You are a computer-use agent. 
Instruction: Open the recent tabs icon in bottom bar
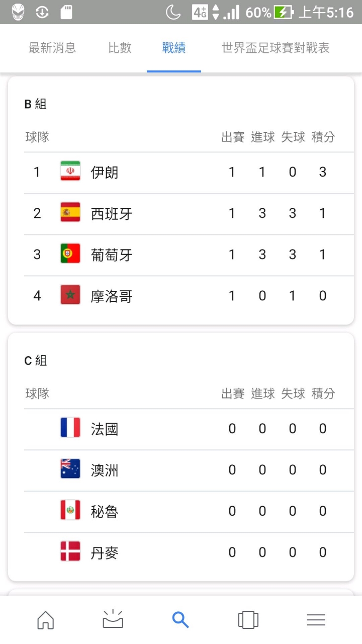click(x=248, y=619)
